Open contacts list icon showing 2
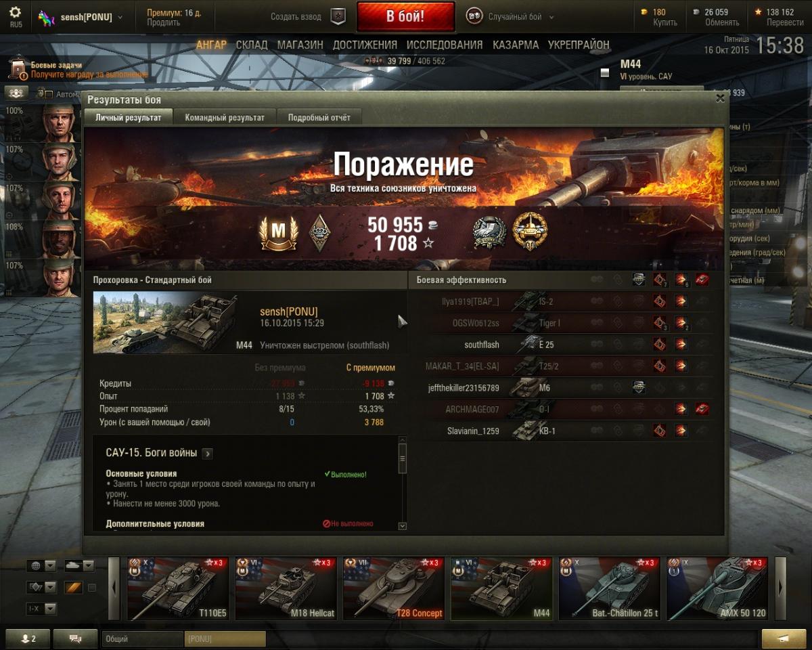 coord(28,638)
